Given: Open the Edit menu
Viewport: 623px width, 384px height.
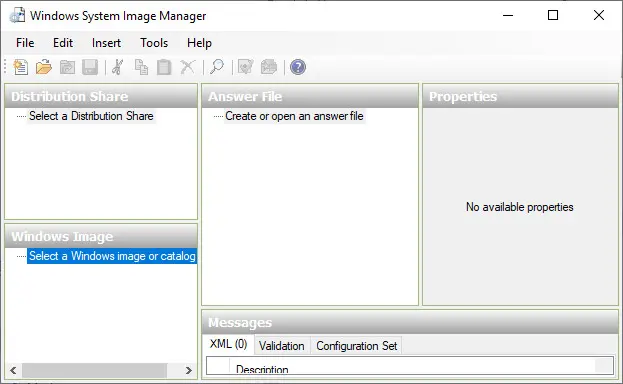Looking at the screenshot, I should click(63, 43).
